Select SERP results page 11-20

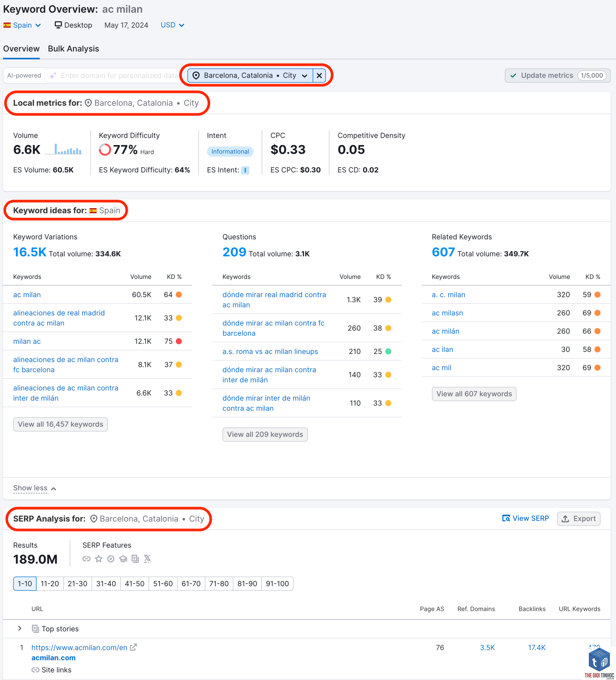[50, 584]
